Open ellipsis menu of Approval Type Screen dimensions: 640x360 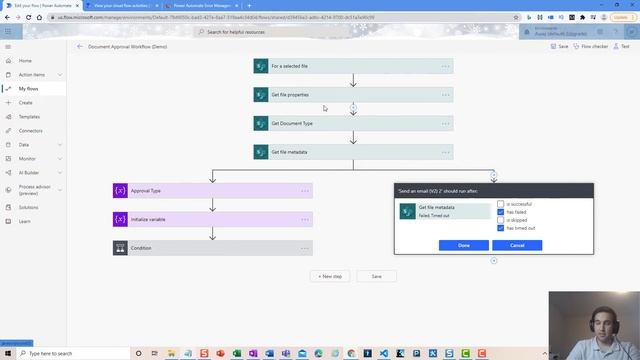click(x=305, y=191)
